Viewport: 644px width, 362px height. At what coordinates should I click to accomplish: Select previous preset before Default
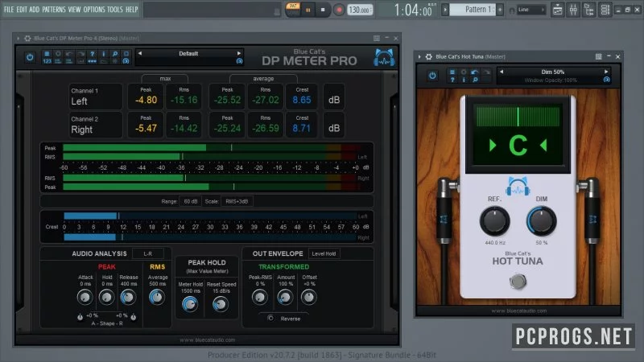(x=139, y=53)
